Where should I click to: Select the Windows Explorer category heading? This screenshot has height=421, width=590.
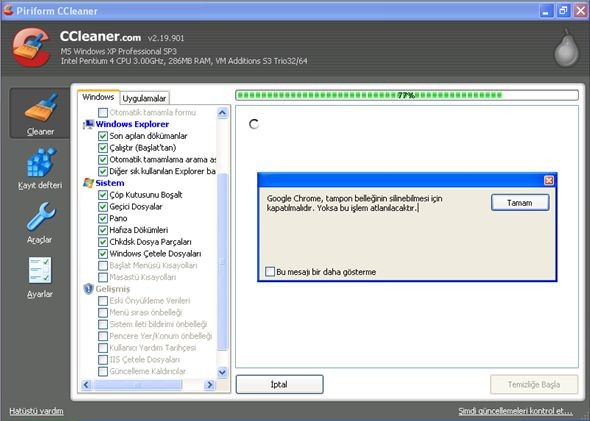(x=132, y=124)
